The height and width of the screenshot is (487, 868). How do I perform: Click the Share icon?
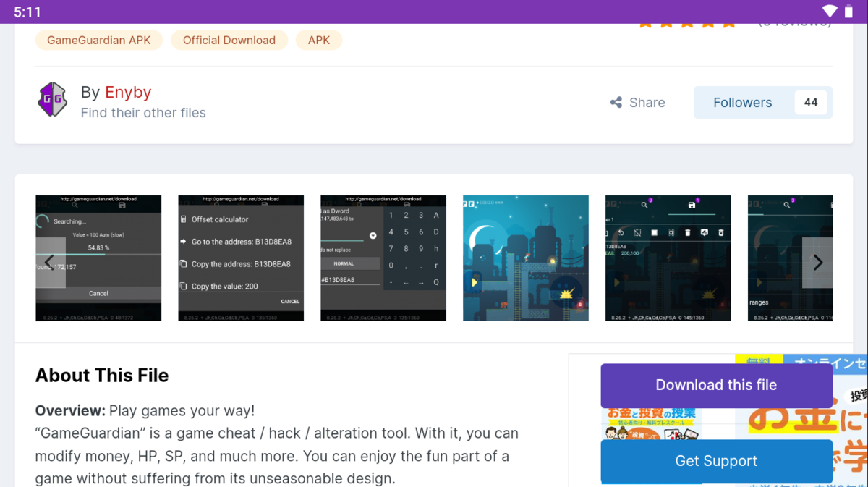pos(616,103)
